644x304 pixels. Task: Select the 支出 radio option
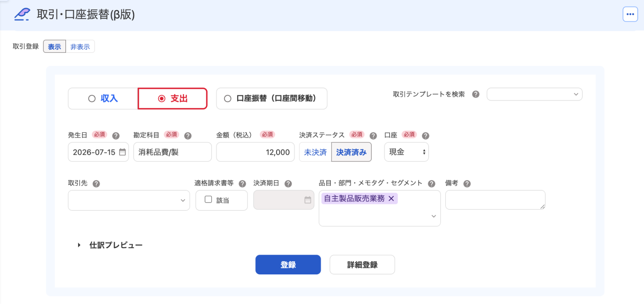click(x=172, y=98)
